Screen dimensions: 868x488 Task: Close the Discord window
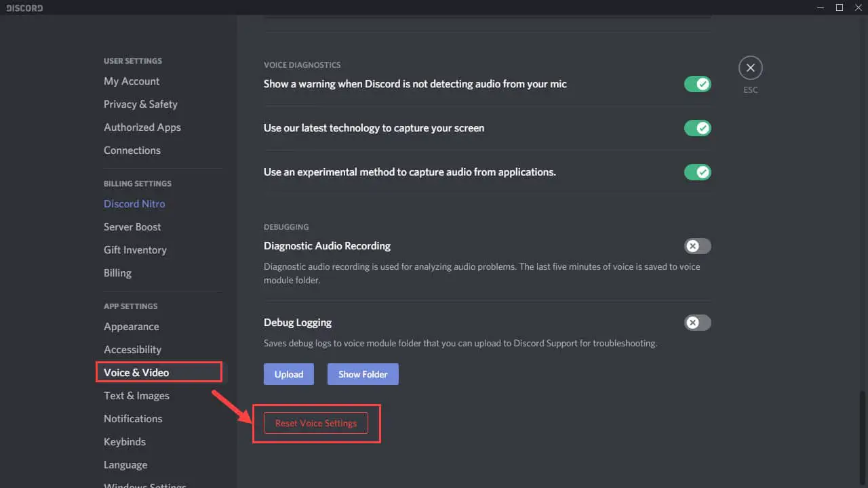pos(858,7)
